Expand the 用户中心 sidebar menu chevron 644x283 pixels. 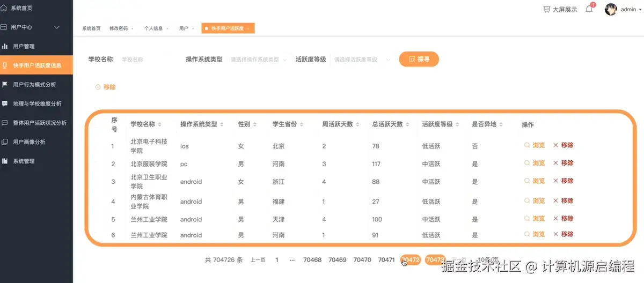click(x=57, y=27)
